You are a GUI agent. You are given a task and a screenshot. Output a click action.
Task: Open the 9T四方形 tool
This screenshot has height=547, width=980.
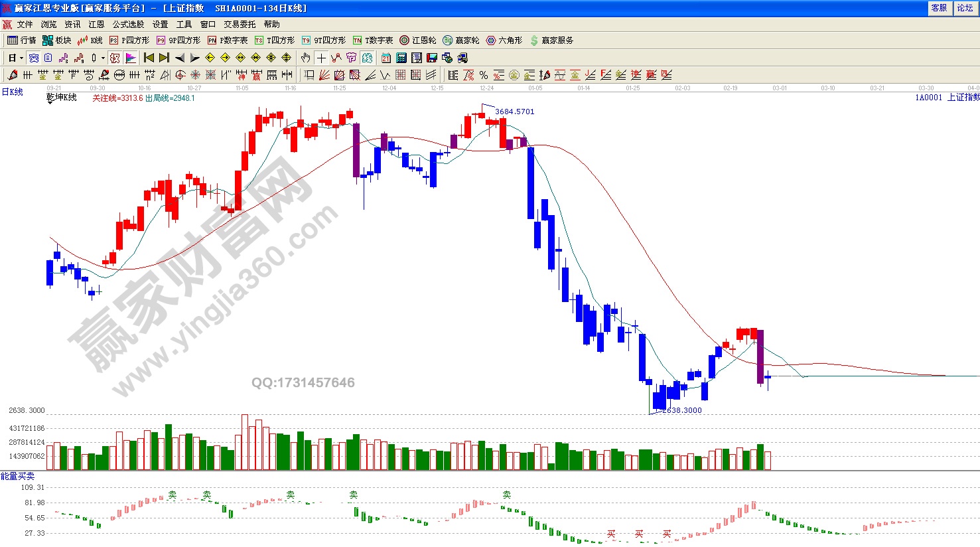point(323,40)
